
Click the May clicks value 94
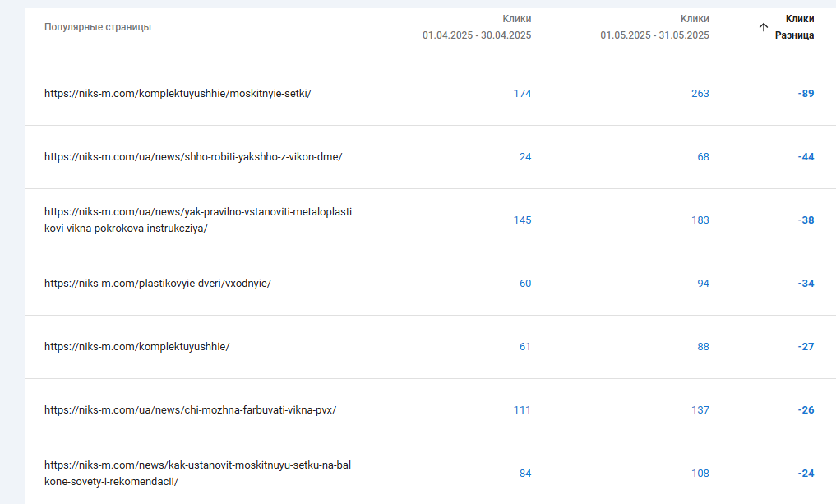tap(703, 283)
